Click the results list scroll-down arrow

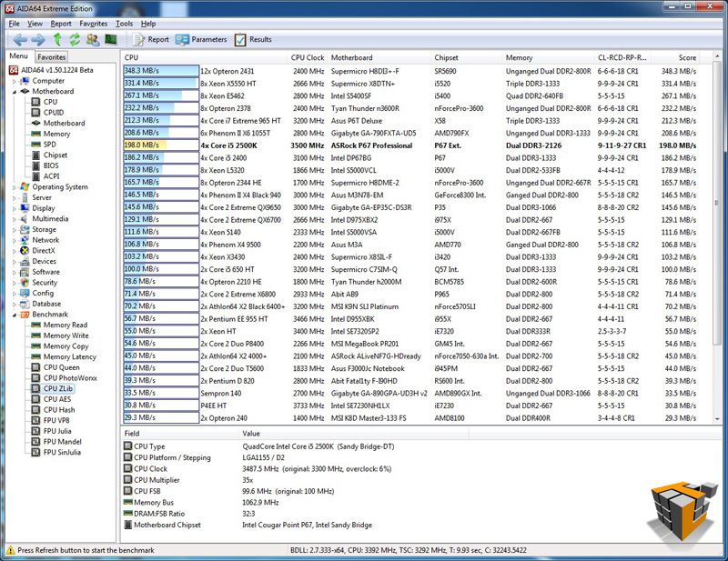coord(717,418)
